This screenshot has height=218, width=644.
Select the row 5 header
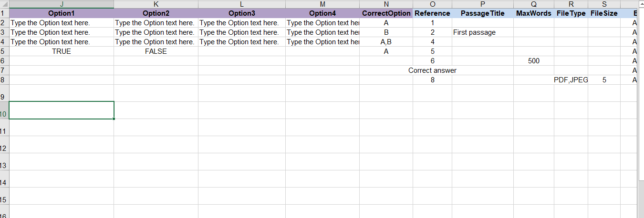coord(4,51)
